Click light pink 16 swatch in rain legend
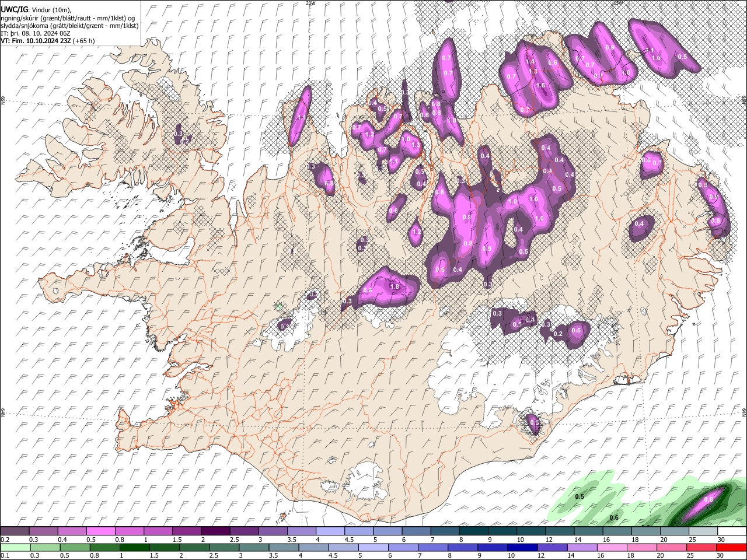Image resolution: width=747 pixels, height=560 pixels. point(611,547)
